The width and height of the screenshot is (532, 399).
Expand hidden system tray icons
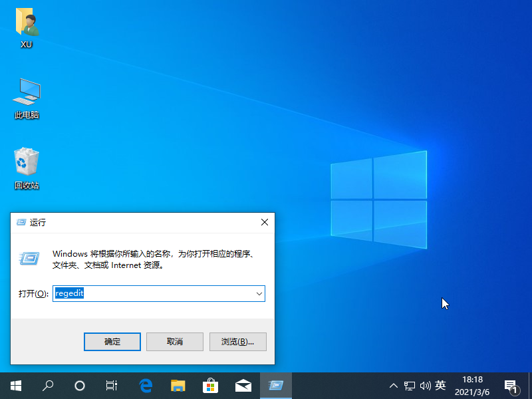[x=394, y=386]
